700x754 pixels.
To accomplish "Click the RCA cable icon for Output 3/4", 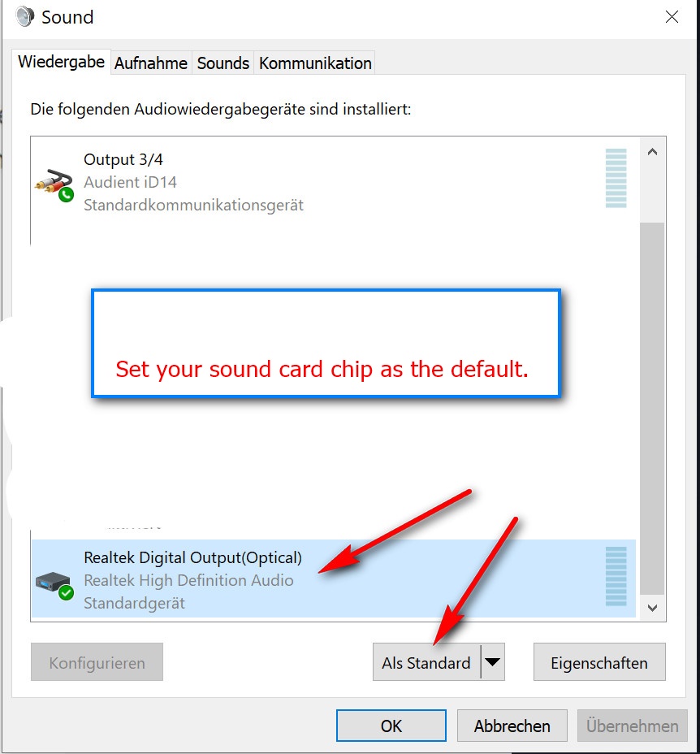I will [x=54, y=184].
